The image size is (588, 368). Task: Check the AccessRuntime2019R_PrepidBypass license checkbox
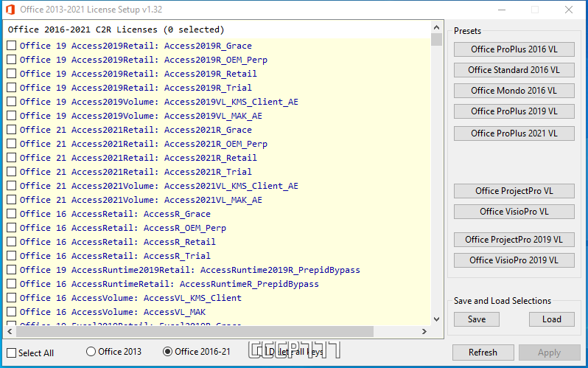tap(12, 270)
